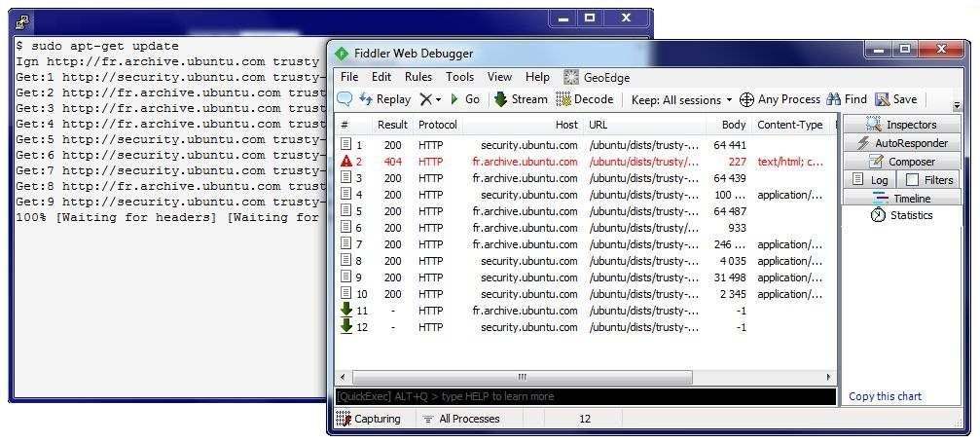
Task: Toggle the Capturing status indicator
Action: click(x=368, y=419)
